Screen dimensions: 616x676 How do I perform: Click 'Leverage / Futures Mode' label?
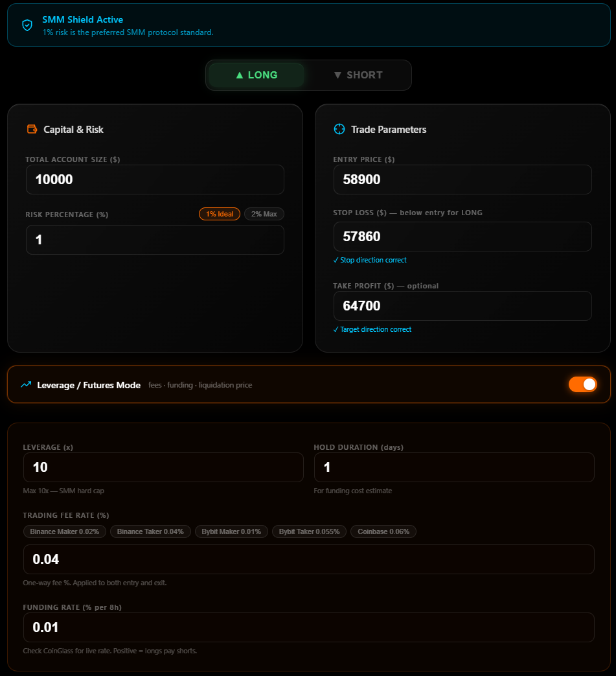pos(89,385)
